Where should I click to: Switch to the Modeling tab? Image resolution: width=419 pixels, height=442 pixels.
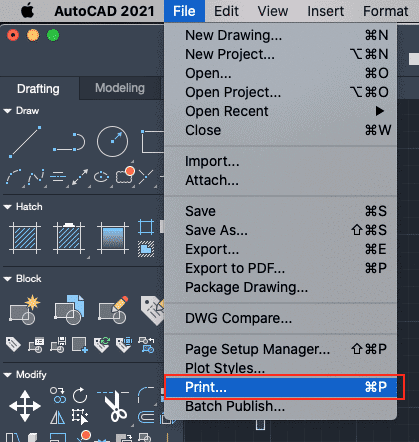(120, 88)
